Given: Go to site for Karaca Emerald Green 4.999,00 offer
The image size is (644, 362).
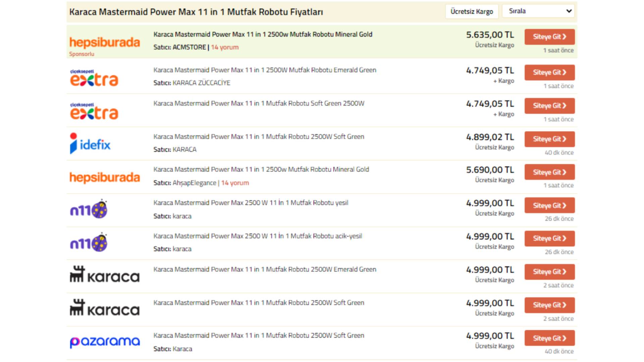Looking at the screenshot, I should pyautogui.click(x=550, y=272).
